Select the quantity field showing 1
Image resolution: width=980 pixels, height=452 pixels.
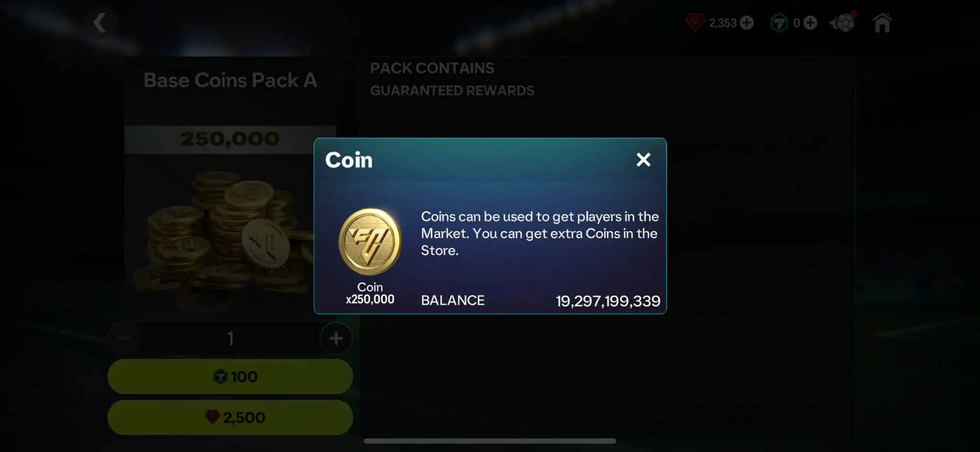[230, 339]
